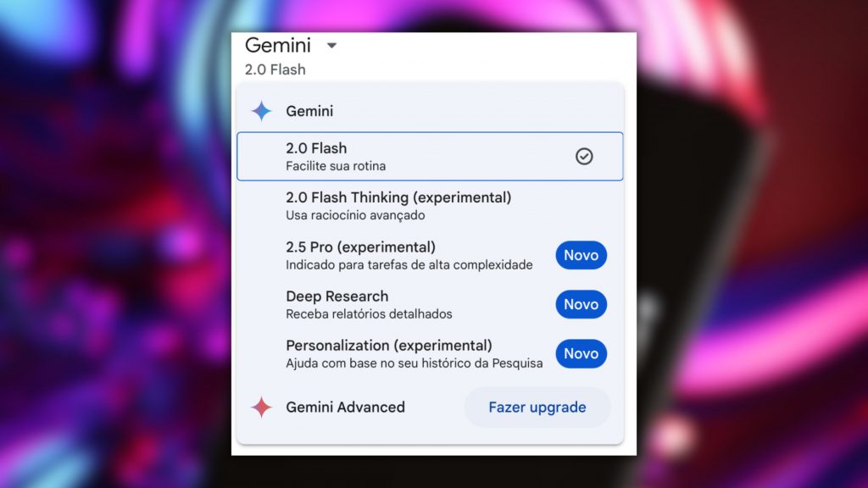Image resolution: width=868 pixels, height=488 pixels.
Task: Click Novo badge next to 2.5 Pro
Action: (581, 255)
